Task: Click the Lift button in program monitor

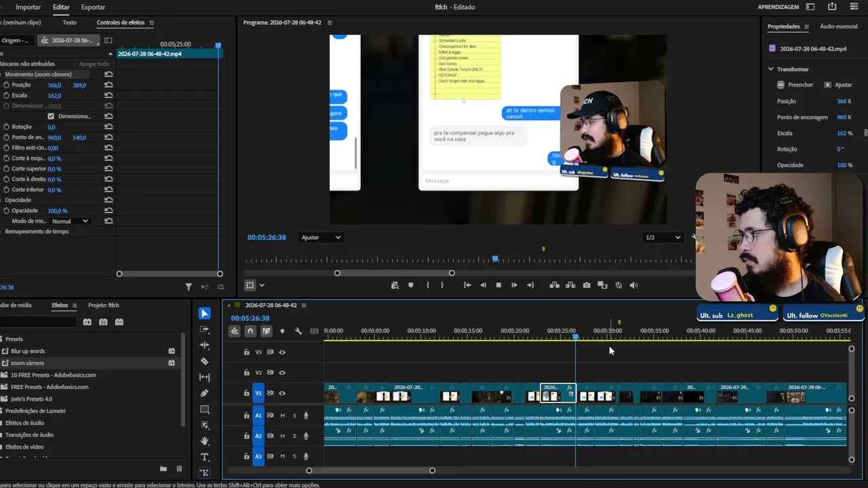Action: (555, 285)
